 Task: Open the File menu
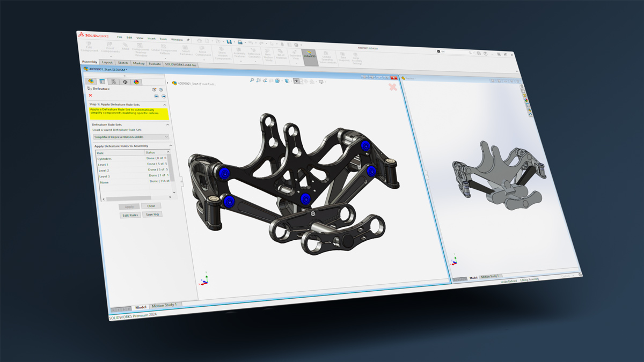coord(120,37)
